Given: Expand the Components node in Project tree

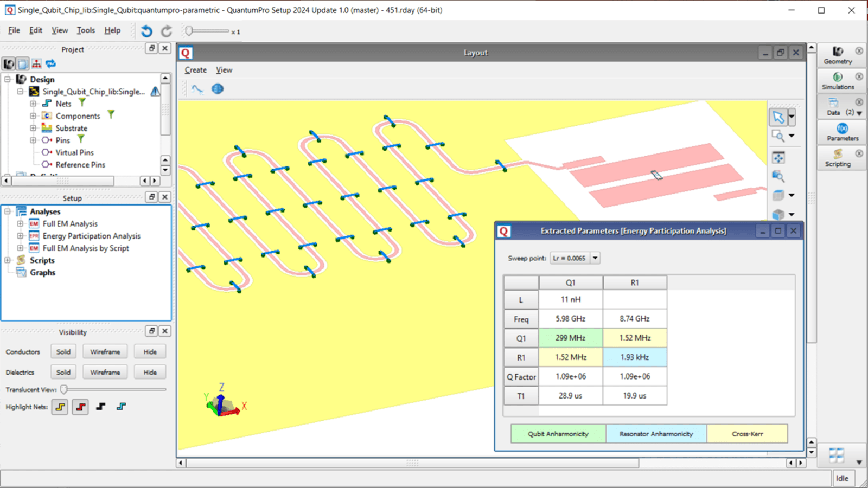Looking at the screenshot, I should point(33,115).
